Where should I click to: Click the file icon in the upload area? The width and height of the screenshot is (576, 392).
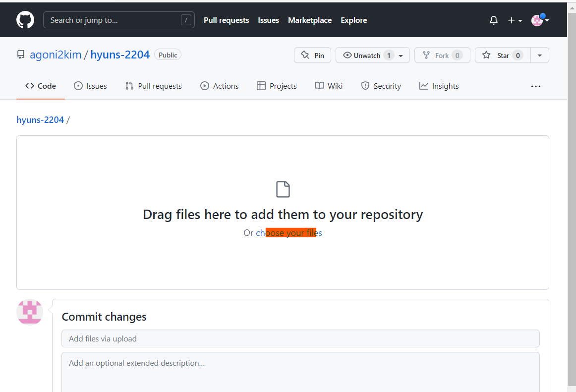(x=283, y=189)
